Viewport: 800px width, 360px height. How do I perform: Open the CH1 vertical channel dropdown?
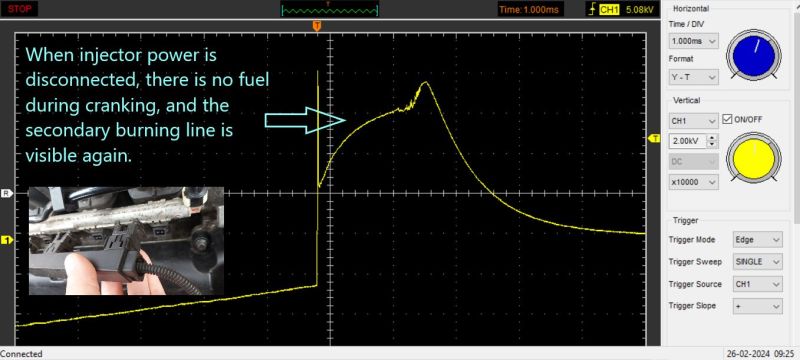pyautogui.click(x=694, y=121)
